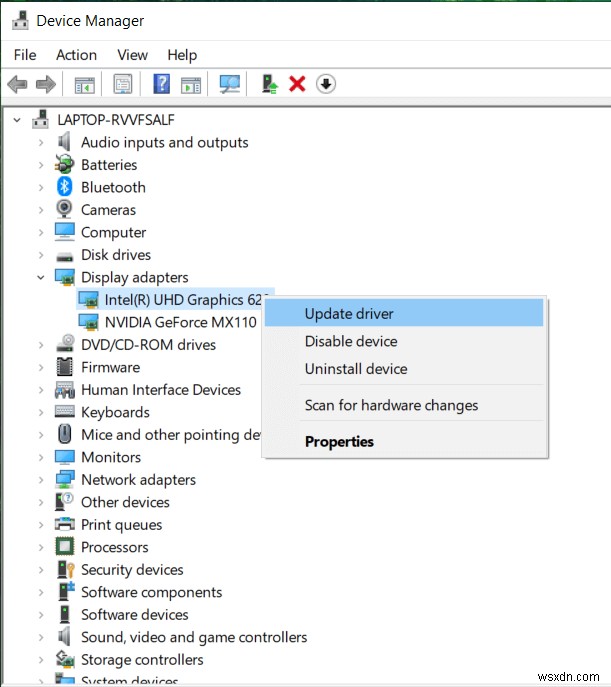Click the DVD/CD-ROM drives icon
The width and height of the screenshot is (611, 687).
click(x=65, y=344)
